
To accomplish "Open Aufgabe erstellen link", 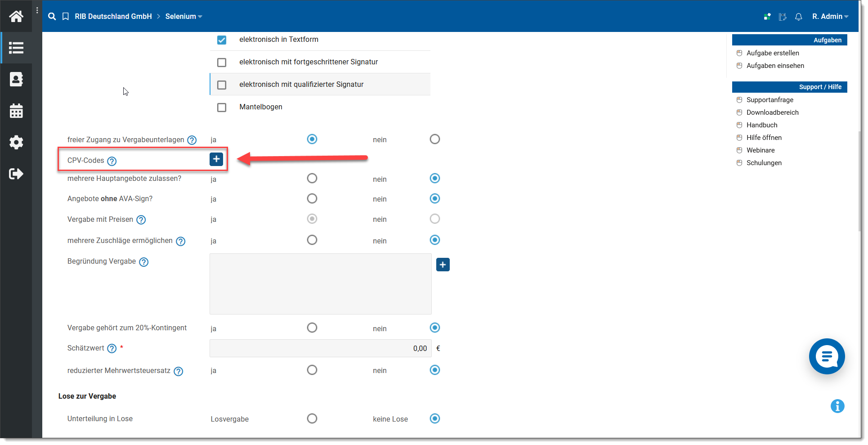I will tap(773, 53).
